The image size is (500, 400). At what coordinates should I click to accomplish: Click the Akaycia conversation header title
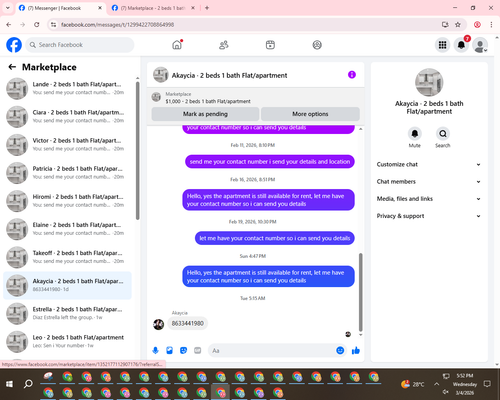click(x=229, y=75)
